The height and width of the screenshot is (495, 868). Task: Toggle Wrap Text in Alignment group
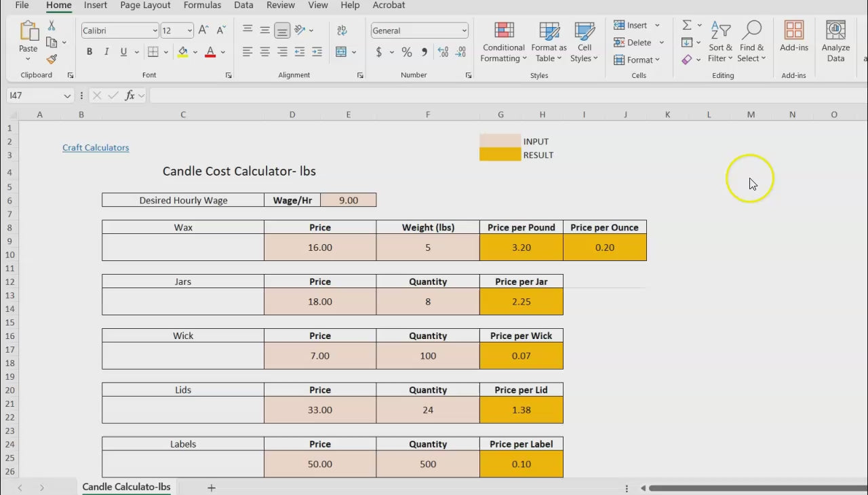(342, 31)
